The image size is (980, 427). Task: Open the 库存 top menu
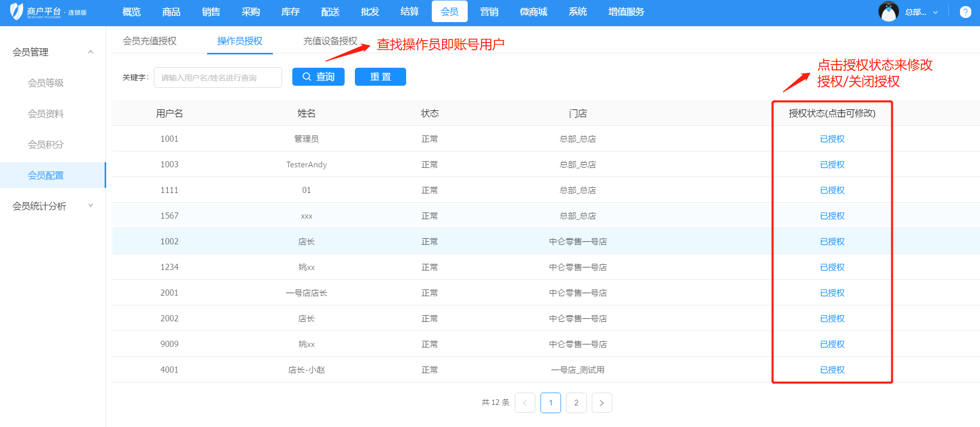[x=290, y=12]
